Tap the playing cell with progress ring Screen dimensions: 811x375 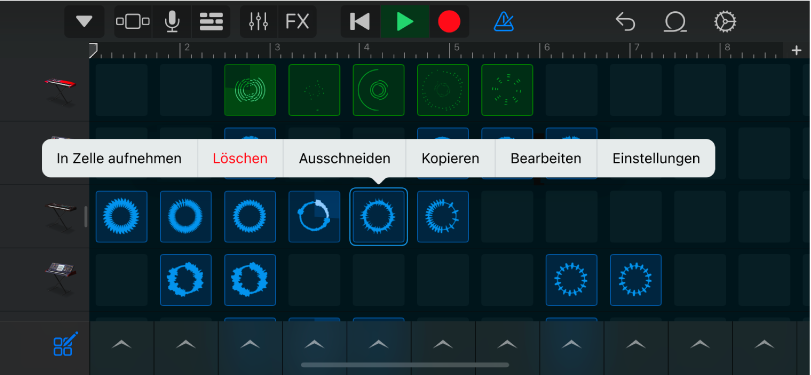[x=314, y=217]
